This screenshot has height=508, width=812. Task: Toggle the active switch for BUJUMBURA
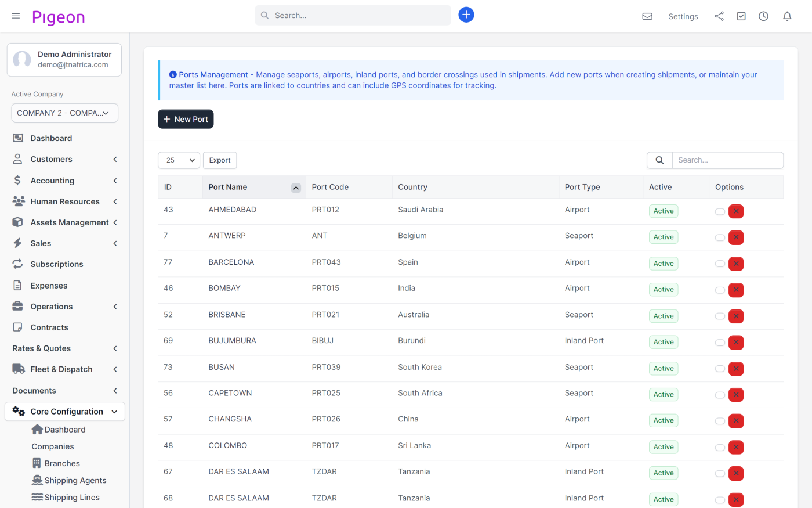[720, 343]
